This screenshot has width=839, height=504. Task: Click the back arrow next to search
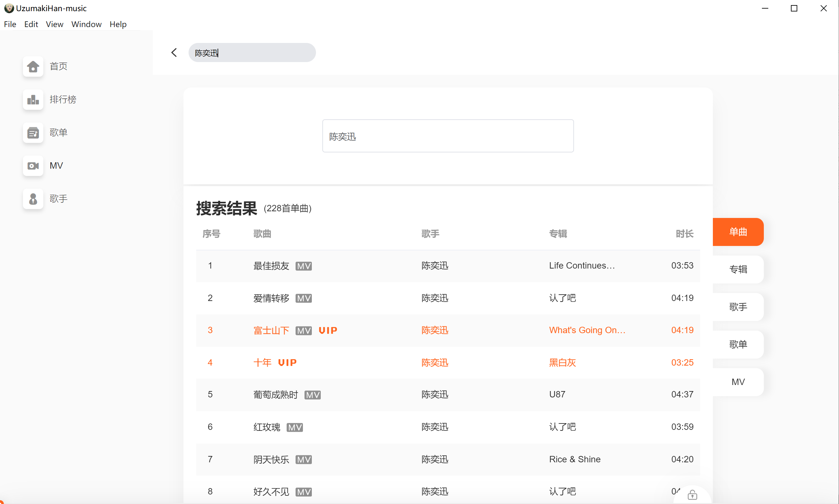[x=174, y=52]
